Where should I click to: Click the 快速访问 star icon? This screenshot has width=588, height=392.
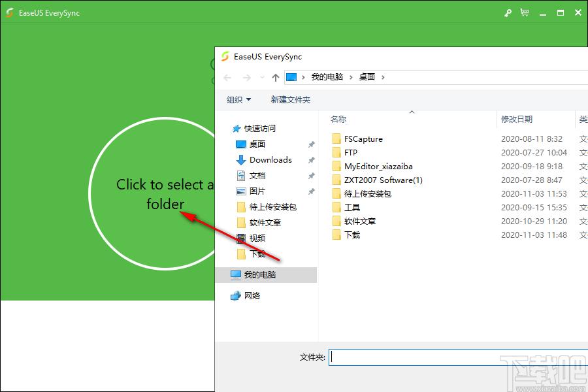point(237,129)
